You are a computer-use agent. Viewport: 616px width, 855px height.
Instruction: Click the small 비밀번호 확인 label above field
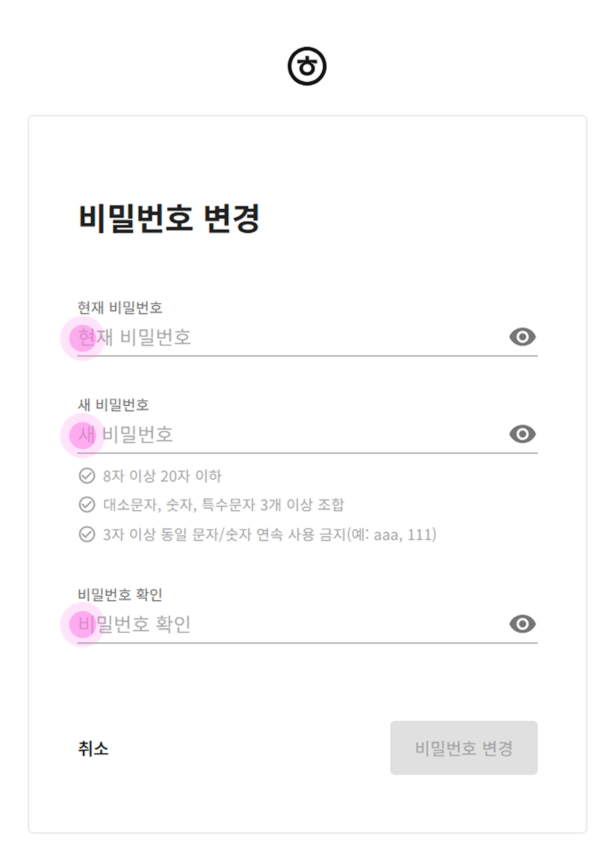pos(120,595)
